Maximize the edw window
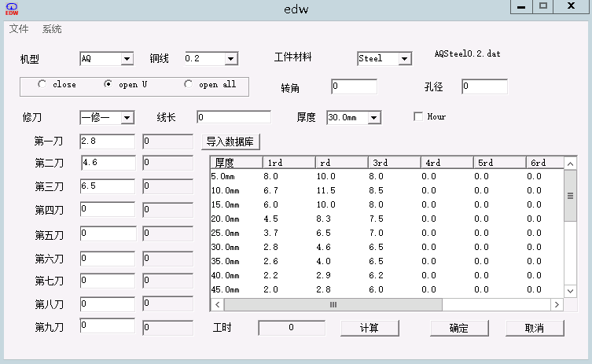The image size is (592, 364). click(x=543, y=6)
